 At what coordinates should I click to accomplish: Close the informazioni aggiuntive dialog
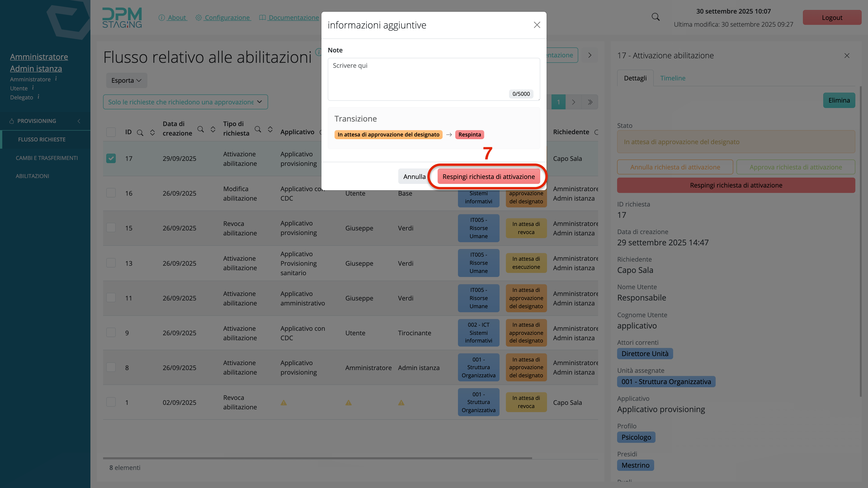coord(537,25)
